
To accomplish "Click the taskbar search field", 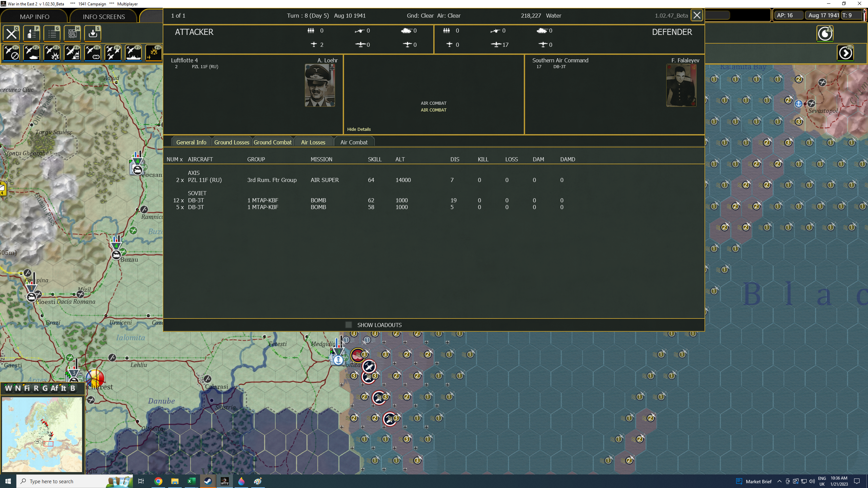I will coord(75,481).
